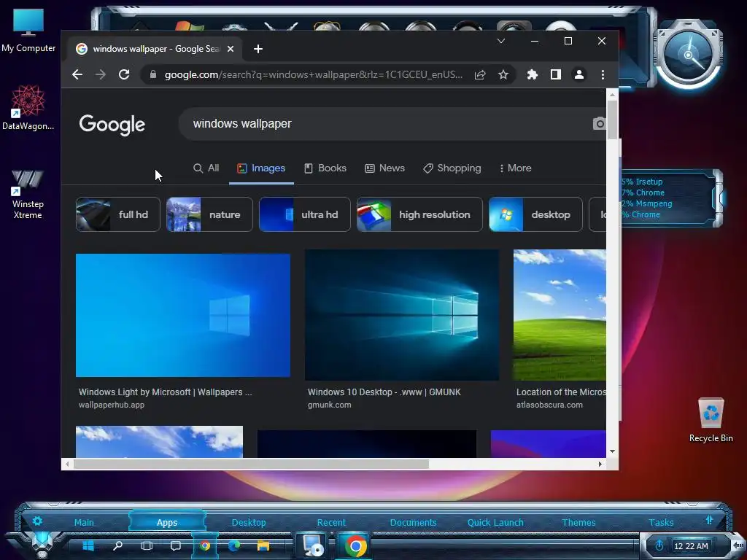
Task: Go back using Chrome's back arrow
Action: (x=77, y=75)
